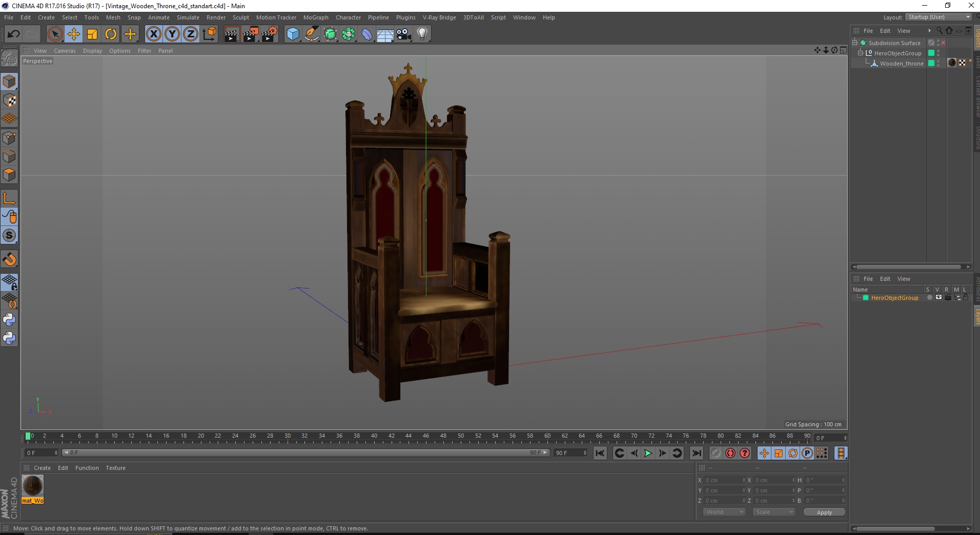Open the spline pen tools
The height and width of the screenshot is (535, 980).
click(x=312, y=34)
